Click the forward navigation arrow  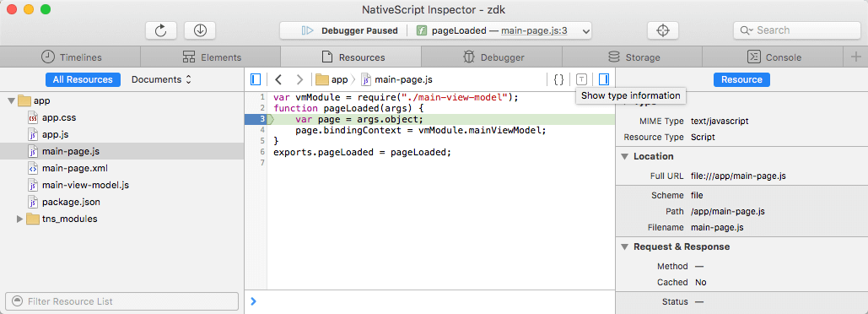(x=299, y=79)
